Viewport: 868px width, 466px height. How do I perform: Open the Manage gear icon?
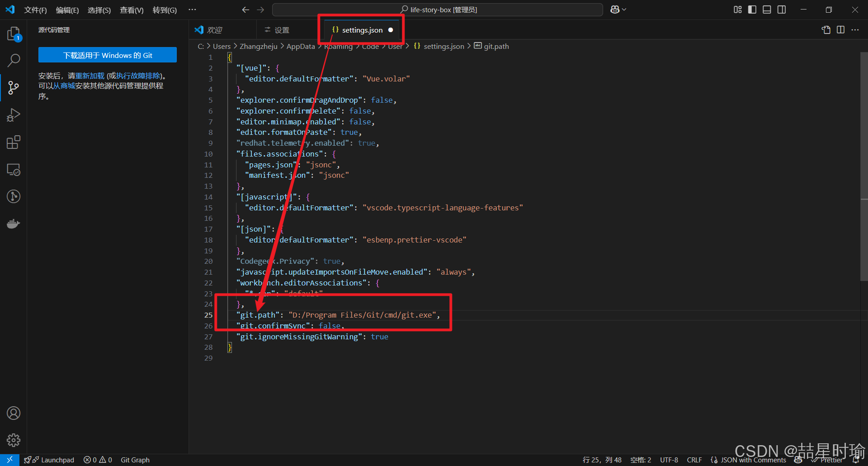point(14,440)
